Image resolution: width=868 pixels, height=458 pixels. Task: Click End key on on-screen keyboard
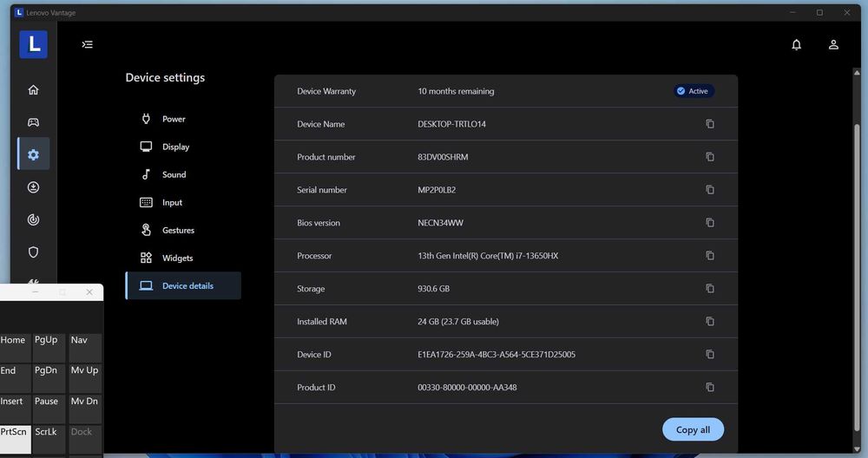tap(15, 378)
